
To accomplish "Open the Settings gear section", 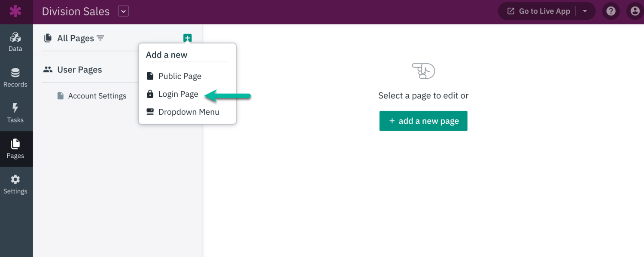I will click(15, 184).
